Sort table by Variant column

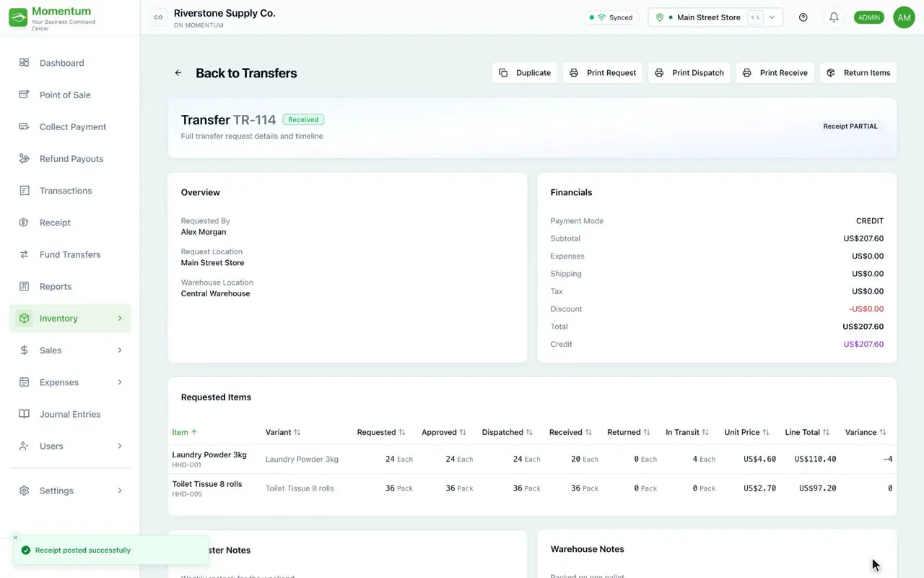(x=283, y=432)
